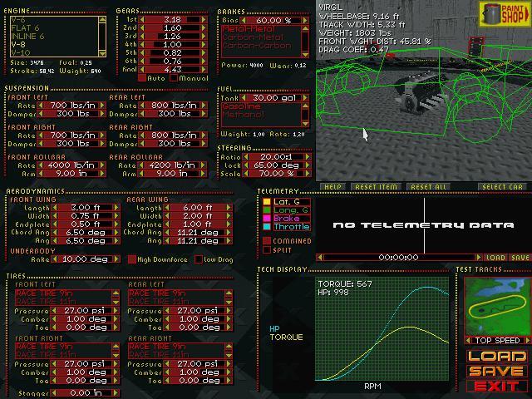Decrease rear rollbar arm length
The image size is (532, 399).
point(142,174)
